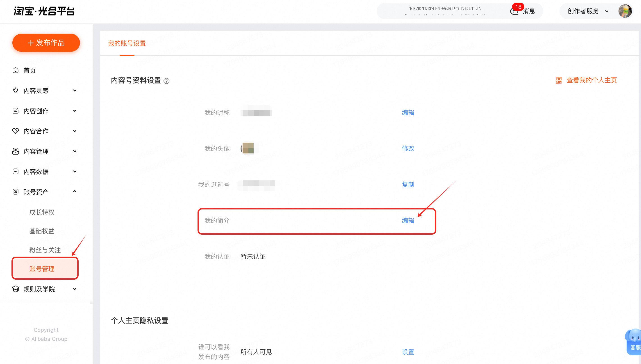Click the profile avatar in the top bar
The height and width of the screenshot is (364, 641).
click(625, 11)
